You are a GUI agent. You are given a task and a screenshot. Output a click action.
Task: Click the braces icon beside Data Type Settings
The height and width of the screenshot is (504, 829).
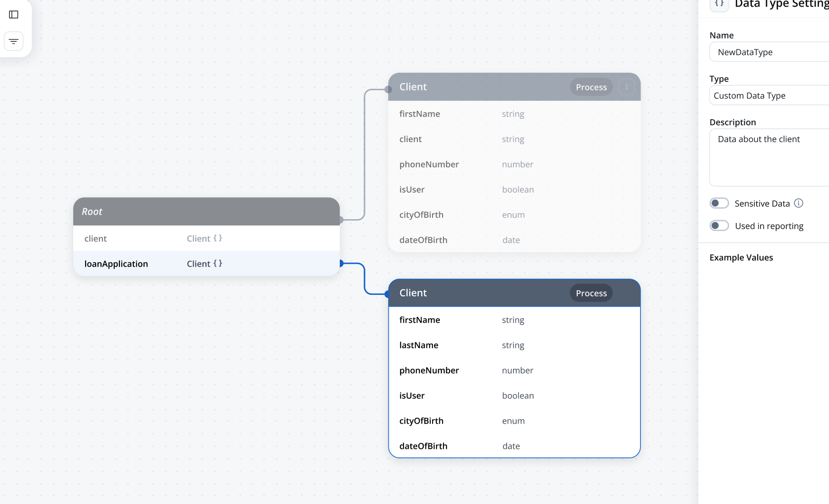coord(719,4)
